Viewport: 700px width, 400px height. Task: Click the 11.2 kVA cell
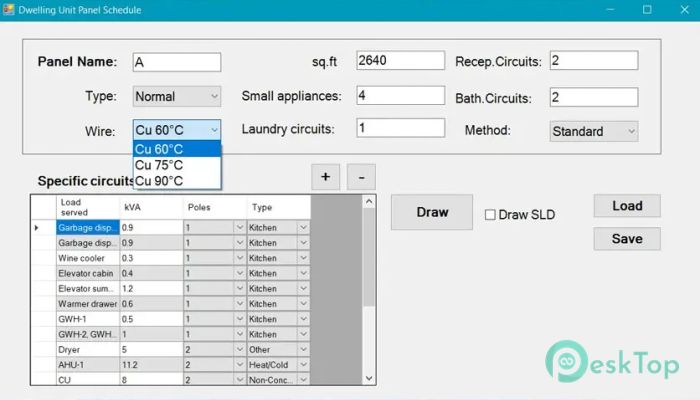point(151,365)
